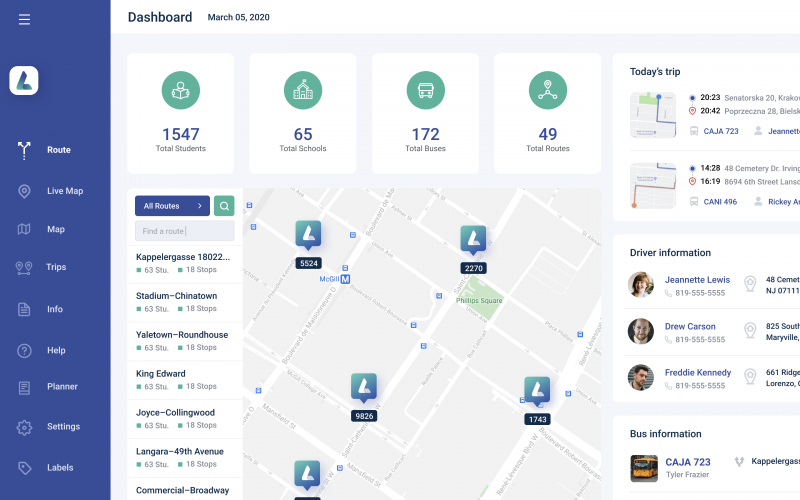Open CAJA 723 bus link in Today's trip
The width and height of the screenshot is (800, 500).
pos(721,131)
